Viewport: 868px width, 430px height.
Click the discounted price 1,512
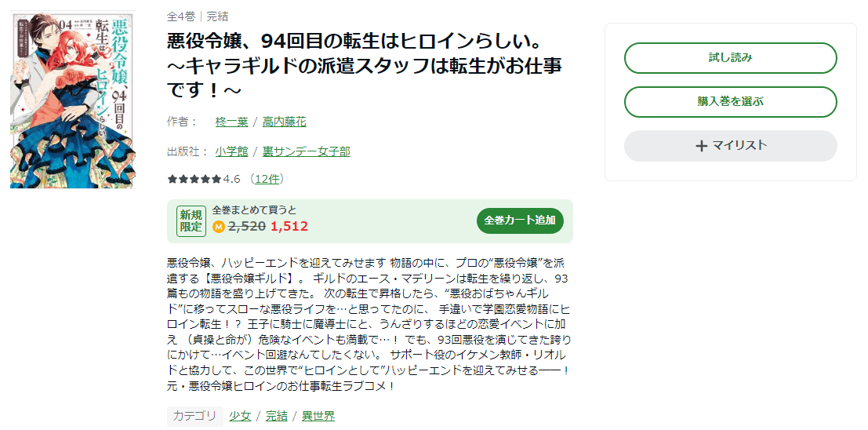coord(289,227)
